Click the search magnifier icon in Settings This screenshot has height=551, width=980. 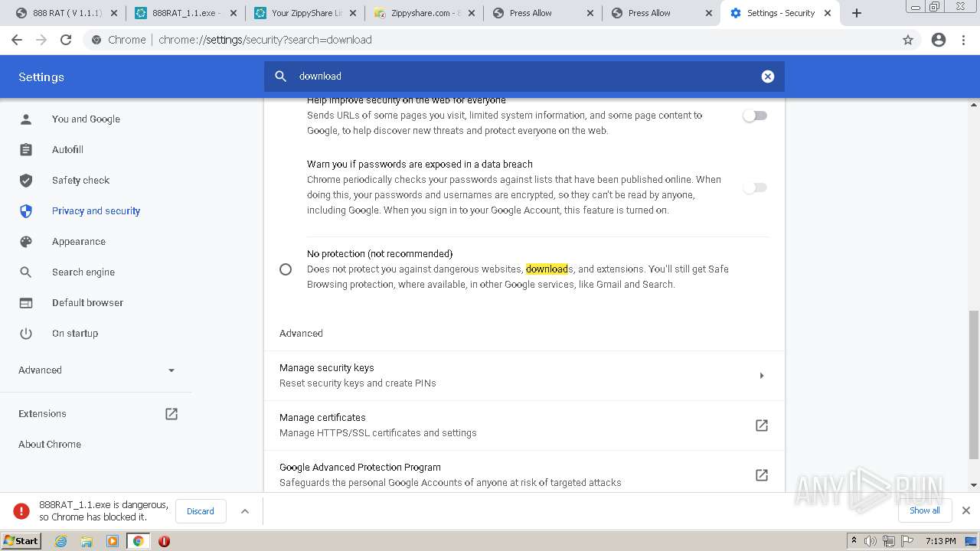281,77
